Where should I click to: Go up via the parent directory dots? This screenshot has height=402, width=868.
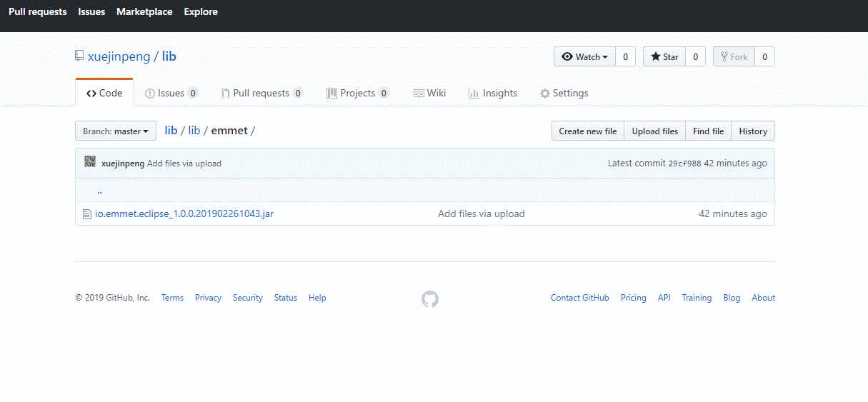[x=99, y=191]
